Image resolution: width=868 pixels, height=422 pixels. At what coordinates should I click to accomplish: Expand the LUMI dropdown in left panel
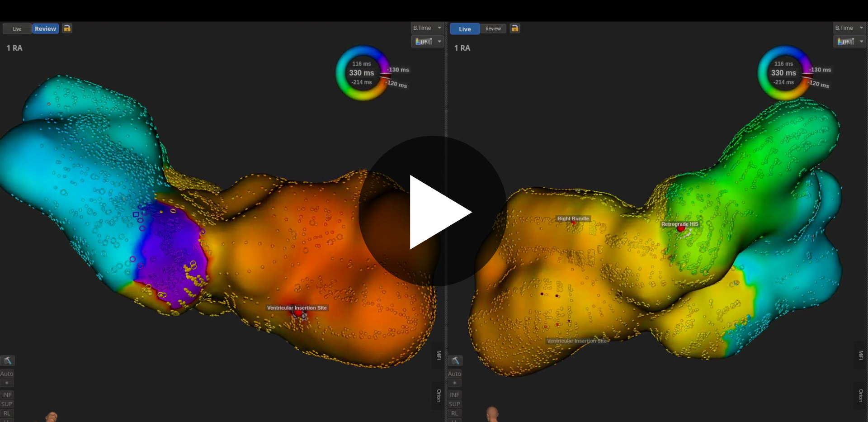427,42
